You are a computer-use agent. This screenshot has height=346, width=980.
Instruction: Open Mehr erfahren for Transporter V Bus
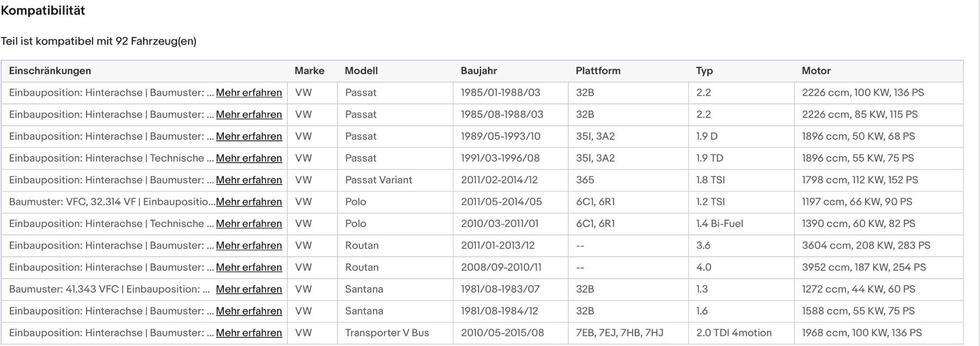coord(249,333)
